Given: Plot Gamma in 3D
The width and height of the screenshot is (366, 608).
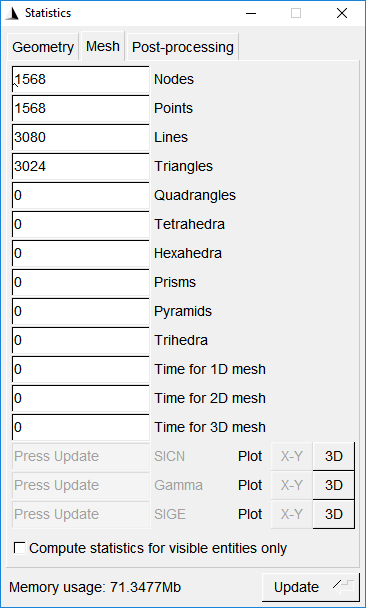Looking at the screenshot, I should (333, 485).
